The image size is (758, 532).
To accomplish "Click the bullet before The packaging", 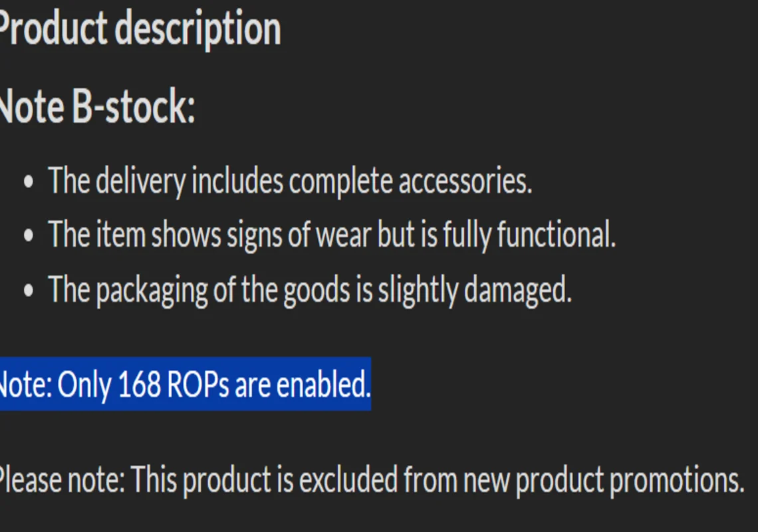I will [29, 291].
